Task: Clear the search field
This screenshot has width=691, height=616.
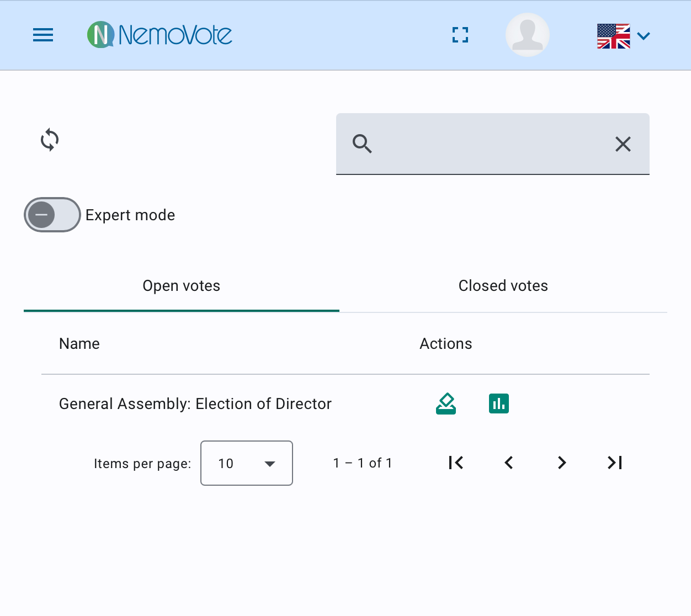Action: [x=623, y=144]
